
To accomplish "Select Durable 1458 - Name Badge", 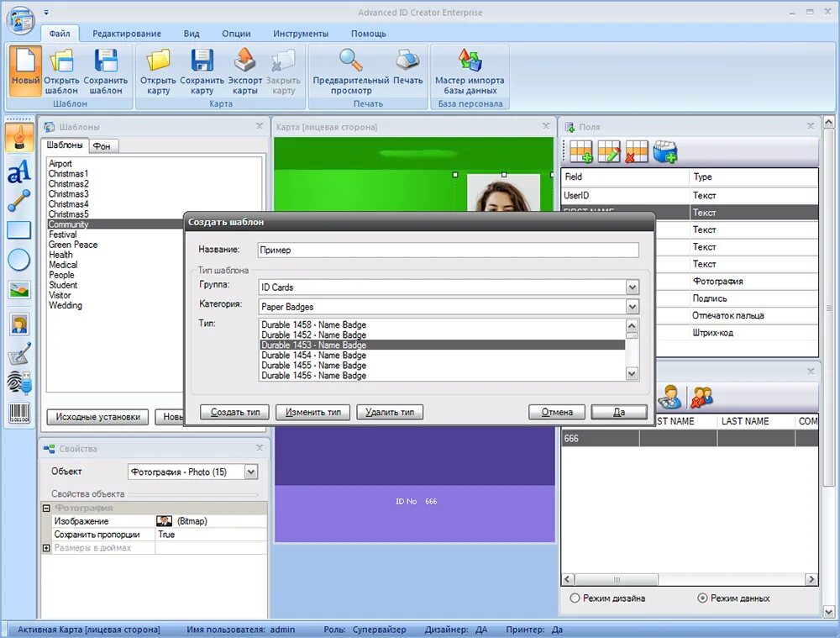I will tap(443, 325).
